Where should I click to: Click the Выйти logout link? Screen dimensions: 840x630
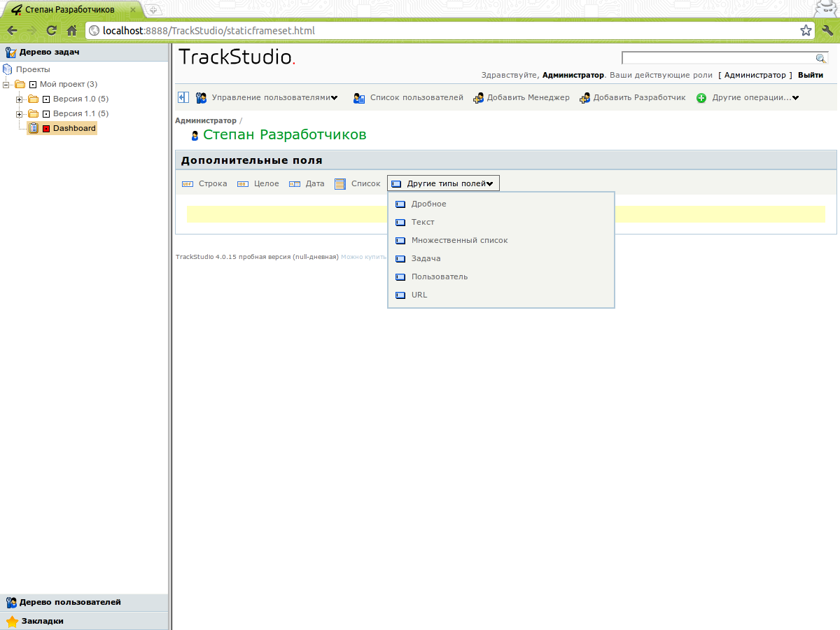pyautogui.click(x=811, y=75)
